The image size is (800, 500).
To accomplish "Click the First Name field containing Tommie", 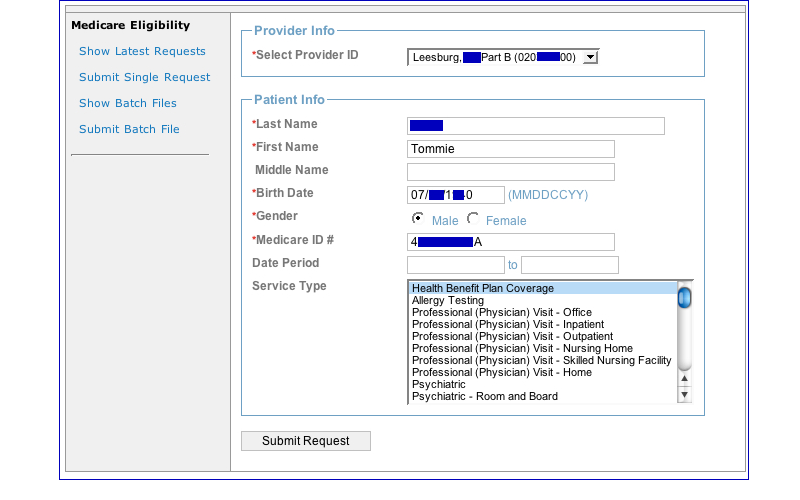I will click(x=511, y=149).
